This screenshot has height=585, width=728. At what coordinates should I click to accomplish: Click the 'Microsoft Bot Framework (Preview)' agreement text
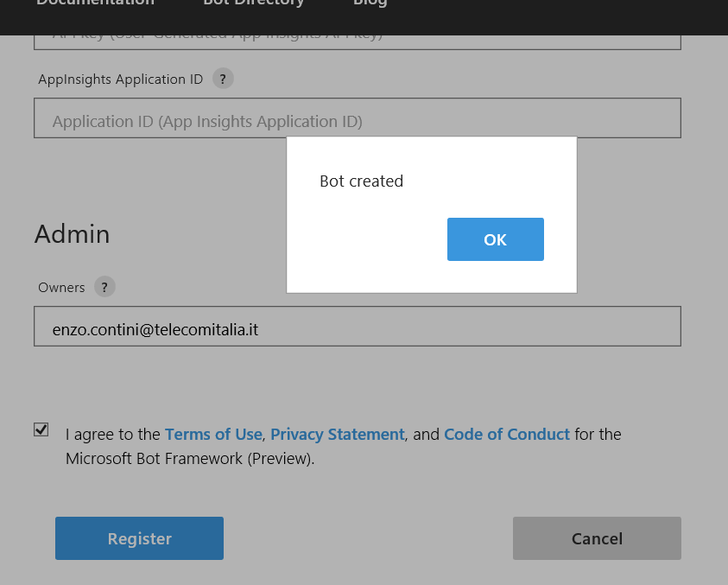189,459
